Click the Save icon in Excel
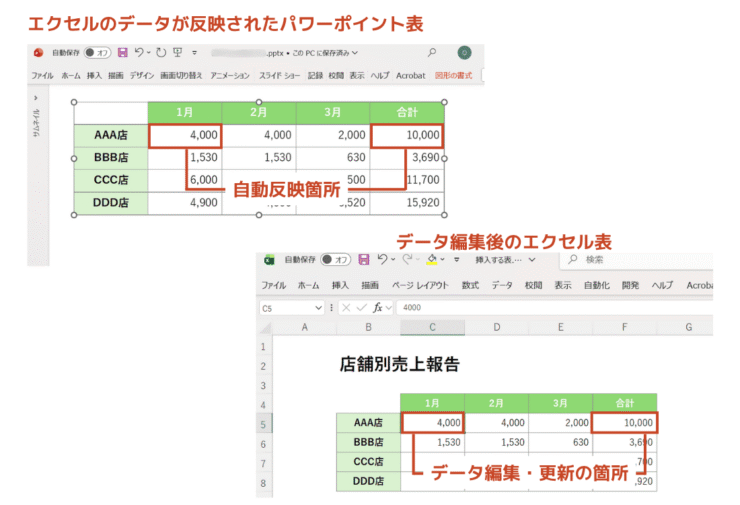Viewport: 740px width, 505px height. tap(363, 260)
